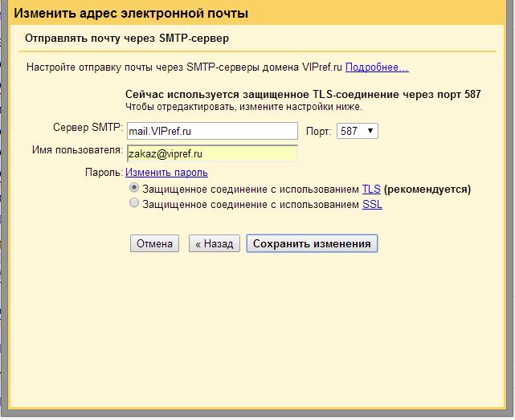
Task: Follow the Подробнее… link
Action: [x=377, y=67]
